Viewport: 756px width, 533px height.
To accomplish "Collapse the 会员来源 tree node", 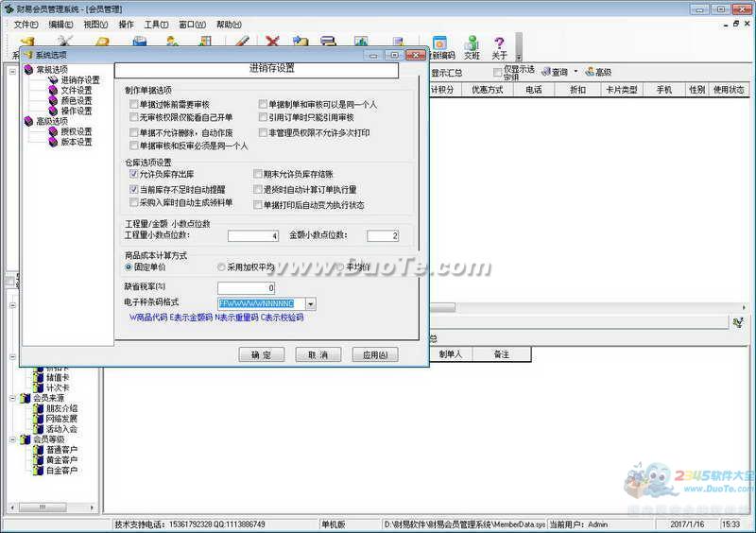I will pyautogui.click(x=13, y=399).
